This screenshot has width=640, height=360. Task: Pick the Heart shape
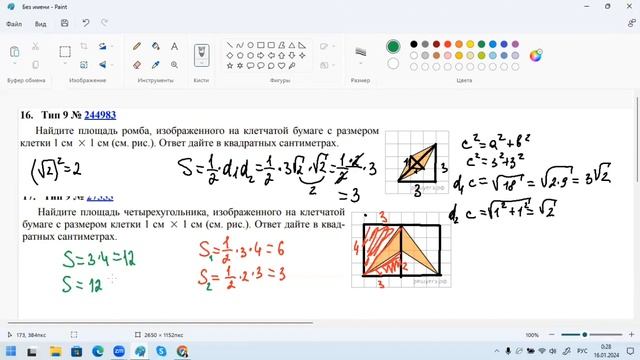click(282, 65)
